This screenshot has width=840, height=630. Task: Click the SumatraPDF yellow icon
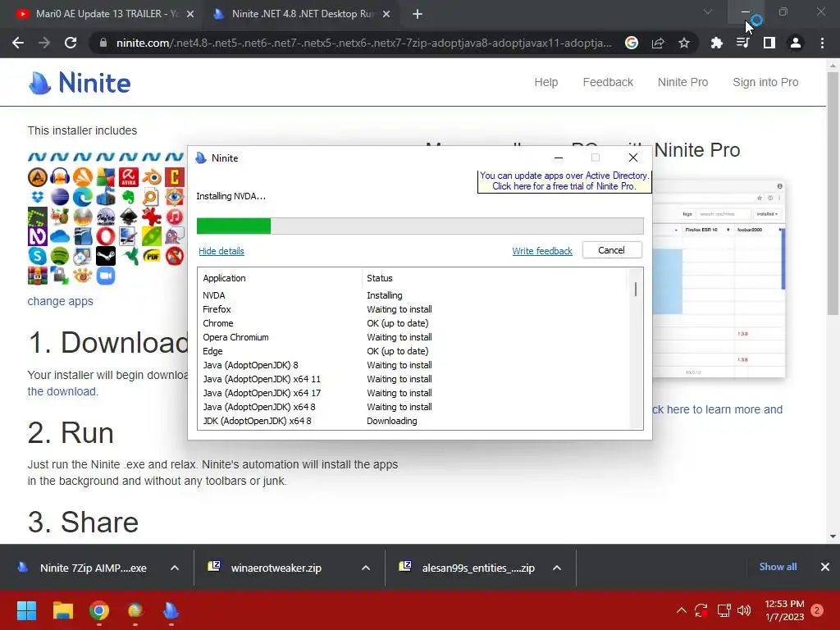152,256
